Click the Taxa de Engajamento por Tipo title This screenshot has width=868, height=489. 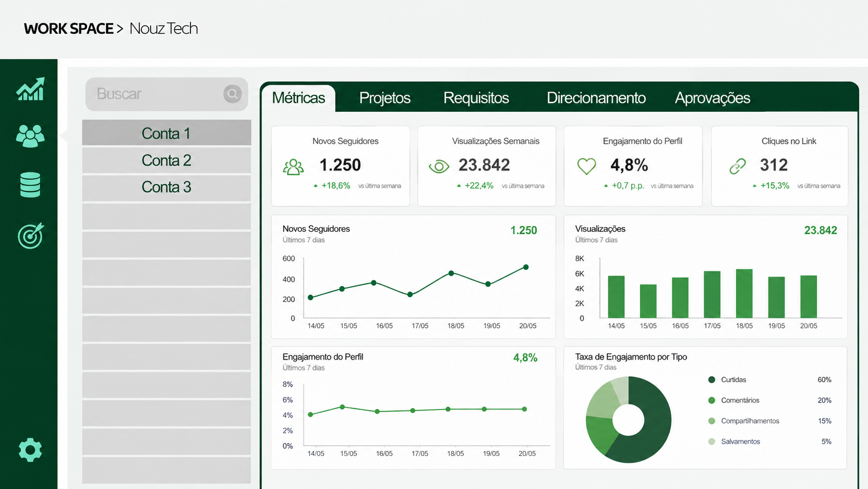(631, 357)
